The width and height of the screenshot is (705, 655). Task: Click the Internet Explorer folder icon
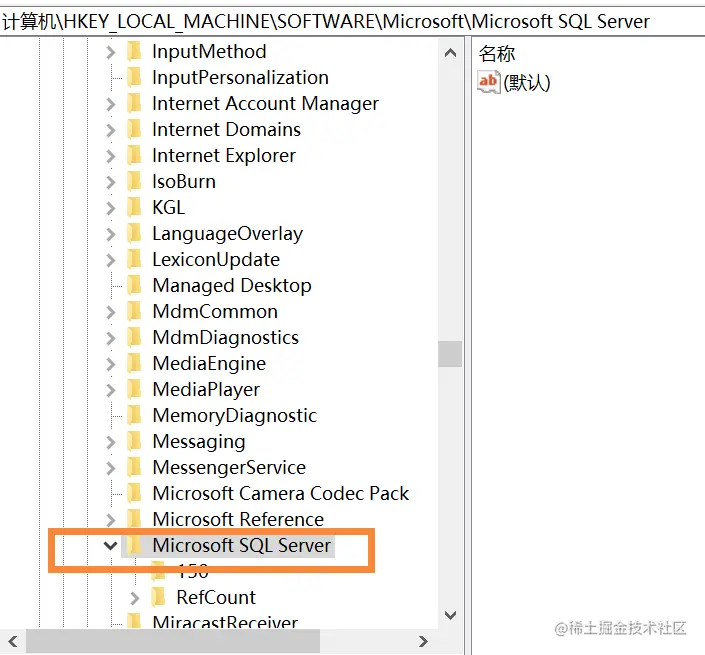134,155
